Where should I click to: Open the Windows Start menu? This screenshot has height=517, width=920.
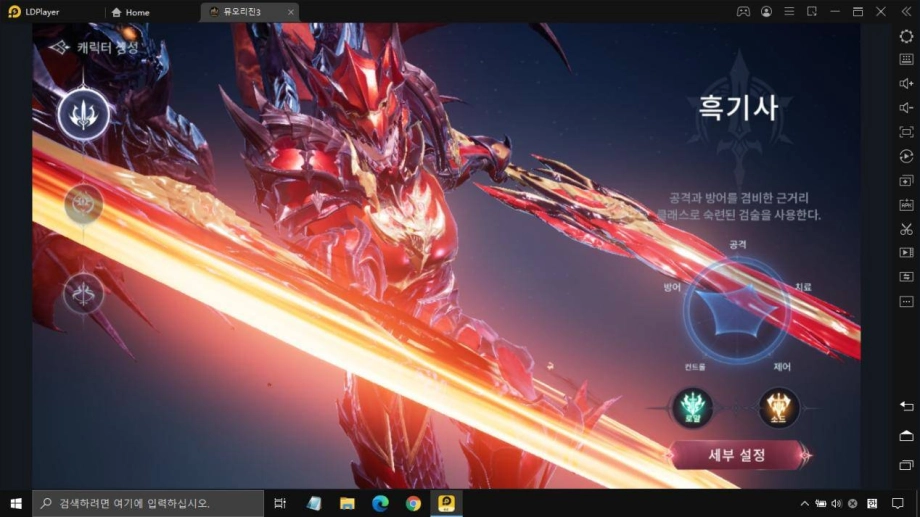16,504
